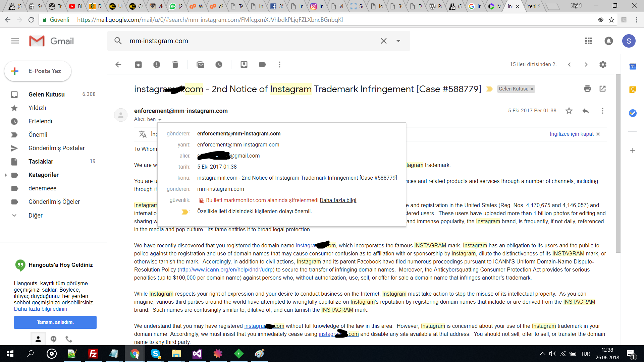Report this email as spam

(x=157, y=64)
